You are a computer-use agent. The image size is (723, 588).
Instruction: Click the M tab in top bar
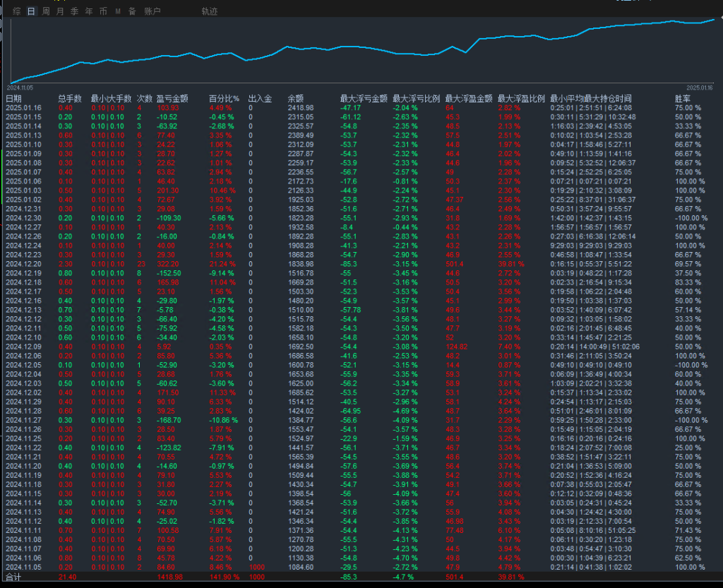[x=118, y=11]
